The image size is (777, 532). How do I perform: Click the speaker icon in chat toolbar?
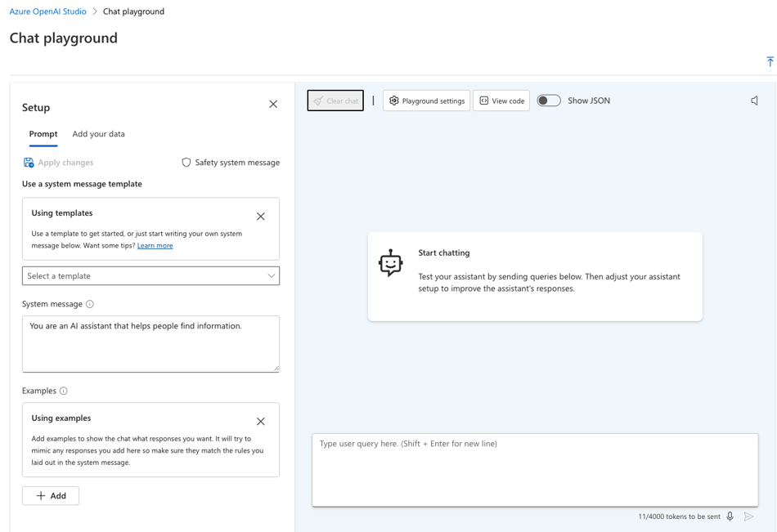pyautogui.click(x=754, y=101)
